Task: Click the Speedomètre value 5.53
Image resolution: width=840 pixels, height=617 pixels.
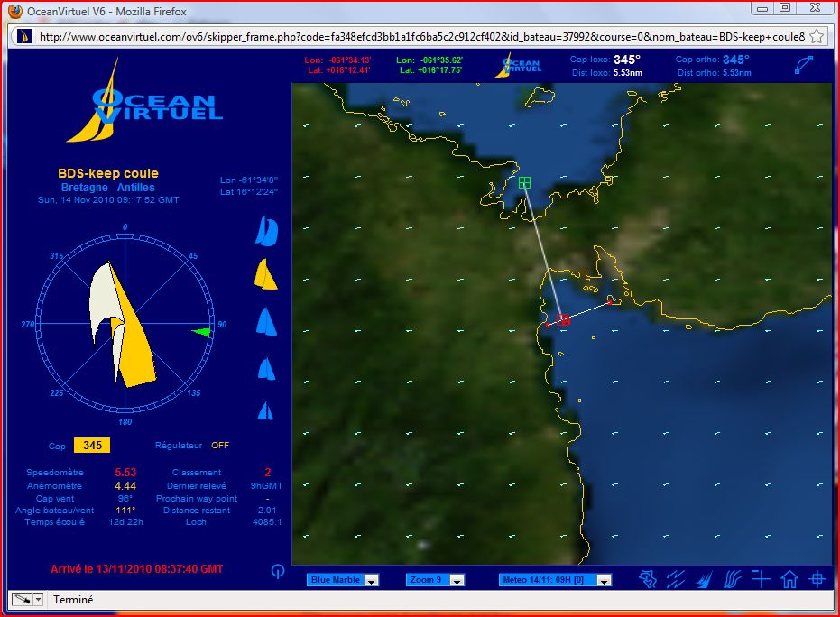Action: [x=125, y=473]
